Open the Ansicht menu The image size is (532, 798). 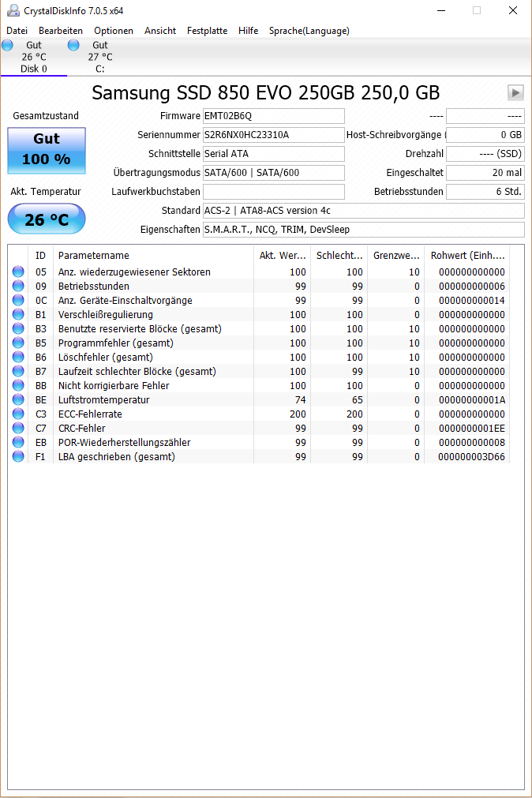pos(160,31)
